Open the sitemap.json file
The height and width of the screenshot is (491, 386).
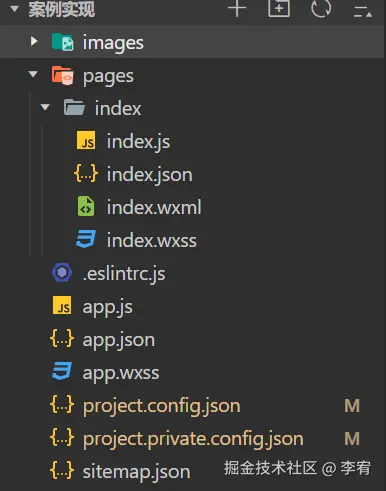click(x=136, y=472)
